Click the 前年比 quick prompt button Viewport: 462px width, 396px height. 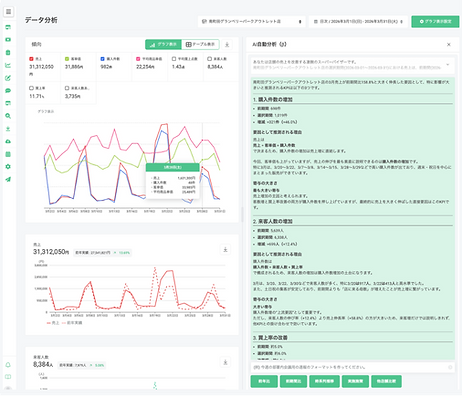(x=264, y=381)
